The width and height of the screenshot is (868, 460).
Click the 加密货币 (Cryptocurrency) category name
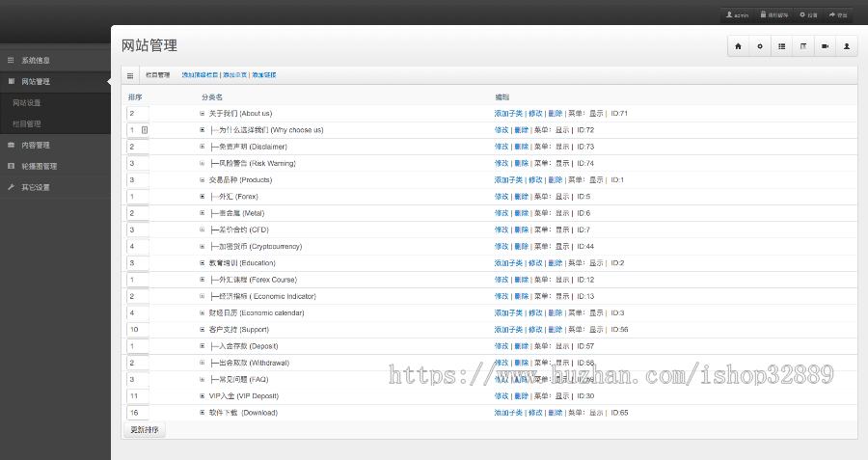pyautogui.click(x=260, y=246)
